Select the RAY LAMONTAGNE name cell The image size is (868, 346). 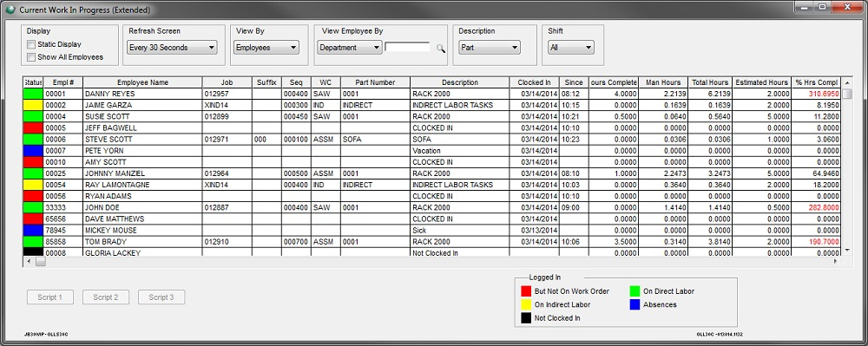click(x=143, y=185)
